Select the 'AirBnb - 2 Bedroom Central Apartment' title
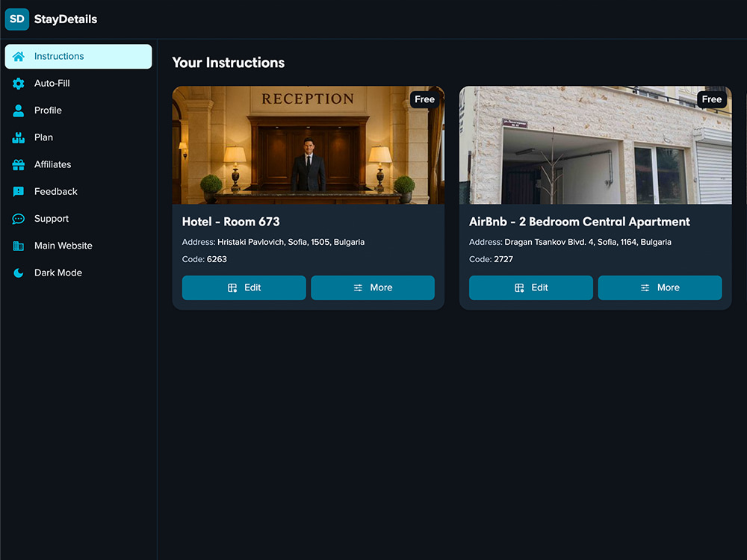The height and width of the screenshot is (560, 747). point(580,222)
